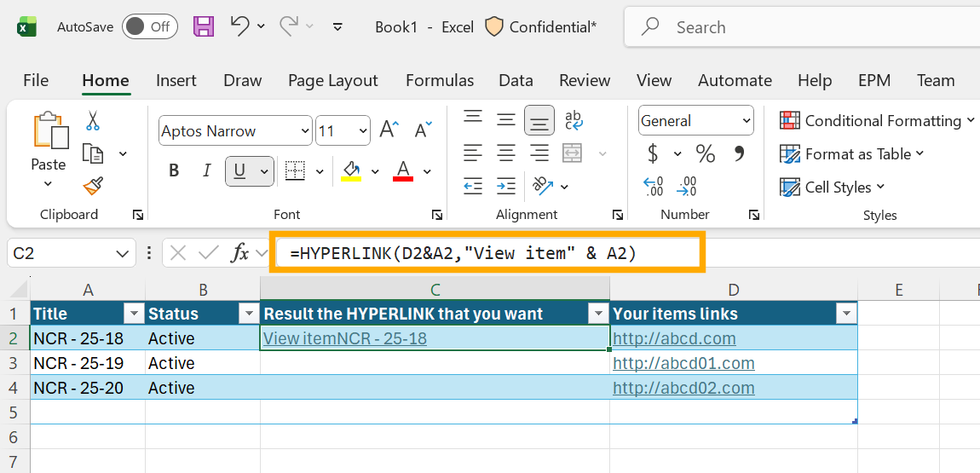Open Alignment settings dialog launcher

point(618,215)
